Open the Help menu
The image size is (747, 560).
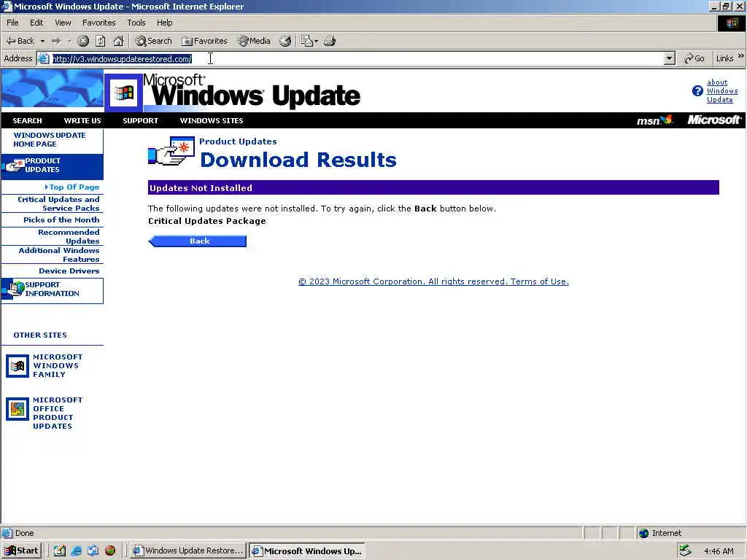[x=164, y=23]
